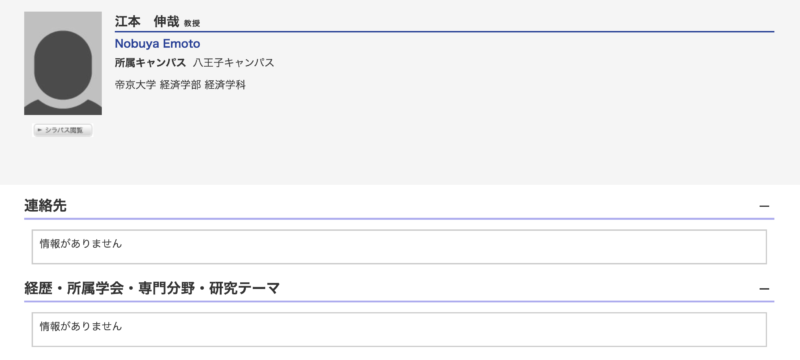
Task: Open the シラバス閲覧 syllabus button
Action: pyautogui.click(x=63, y=131)
